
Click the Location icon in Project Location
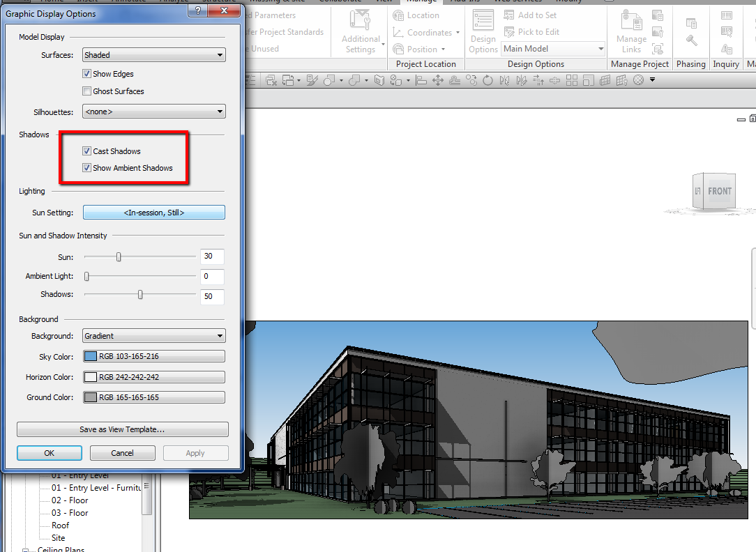[398, 15]
